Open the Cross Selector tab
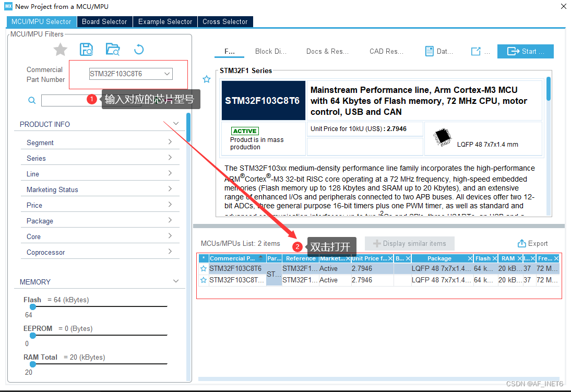The width and height of the screenshot is (571, 392). (225, 21)
